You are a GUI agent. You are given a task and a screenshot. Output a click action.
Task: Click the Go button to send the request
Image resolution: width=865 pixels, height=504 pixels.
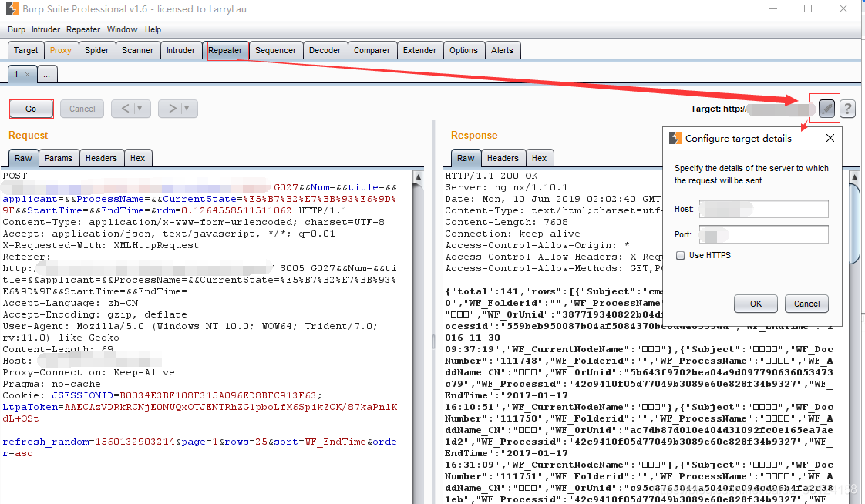[x=31, y=109]
